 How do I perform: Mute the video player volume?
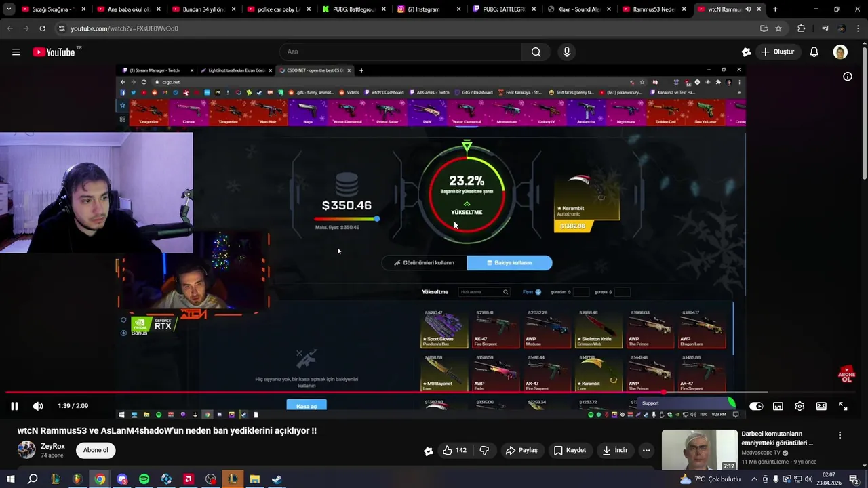tap(38, 406)
